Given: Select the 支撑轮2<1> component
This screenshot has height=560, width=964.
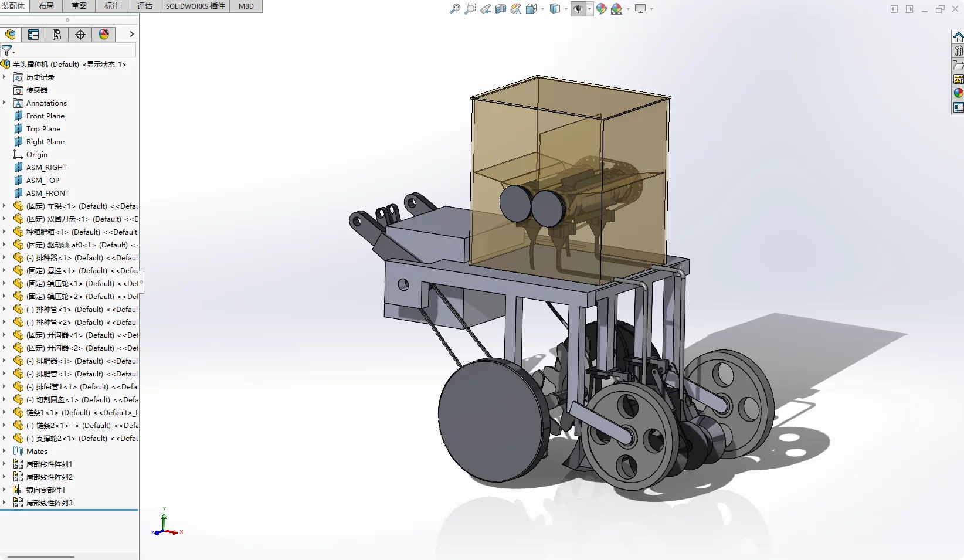Looking at the screenshot, I should [x=76, y=439].
